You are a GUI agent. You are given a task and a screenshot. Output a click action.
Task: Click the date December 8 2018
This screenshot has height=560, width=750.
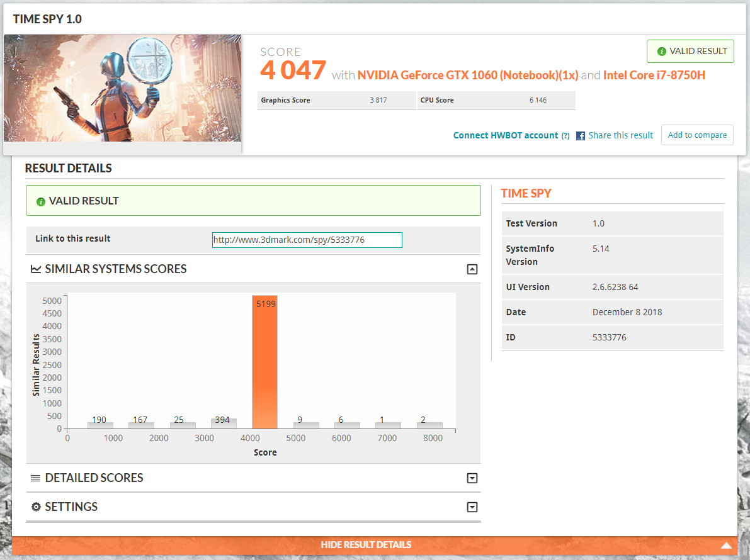coord(627,313)
